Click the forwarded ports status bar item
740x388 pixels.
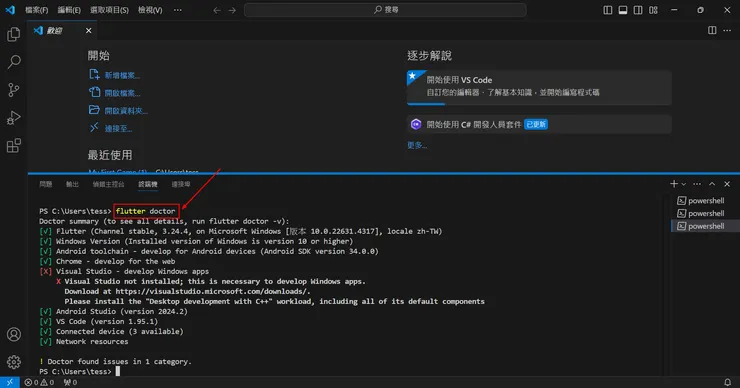(70, 382)
